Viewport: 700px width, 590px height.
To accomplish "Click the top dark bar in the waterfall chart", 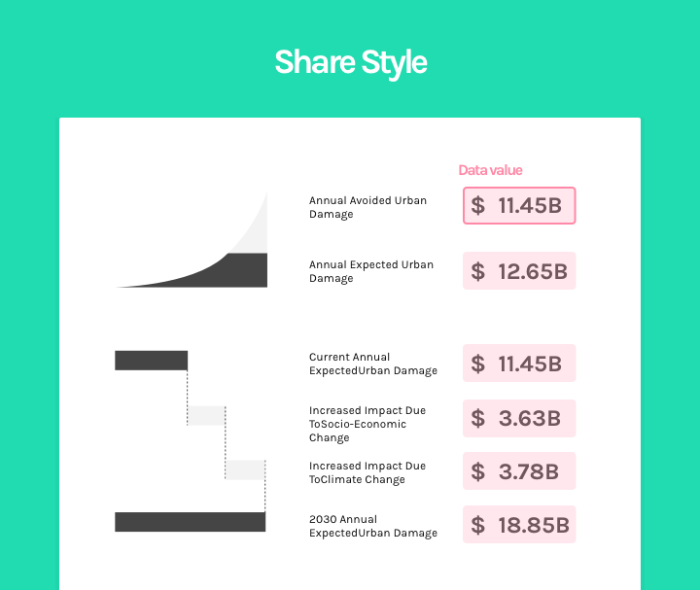I will coord(152,361).
